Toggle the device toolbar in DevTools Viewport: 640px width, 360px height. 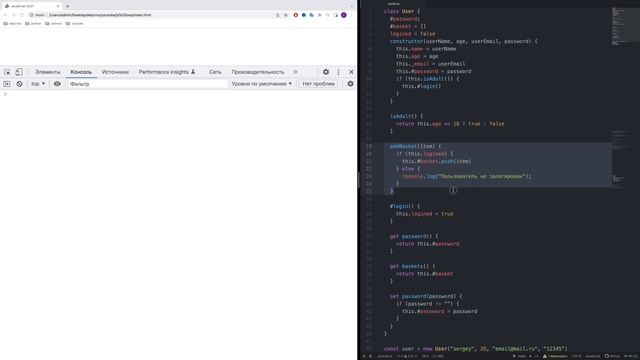click(x=19, y=72)
